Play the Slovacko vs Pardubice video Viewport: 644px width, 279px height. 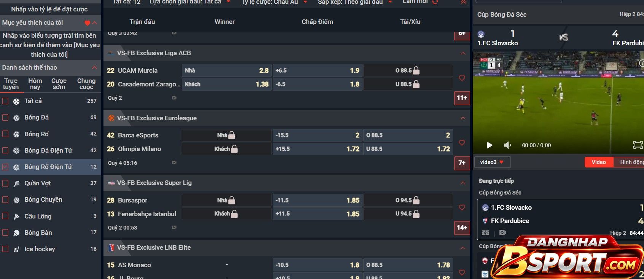[x=490, y=145]
